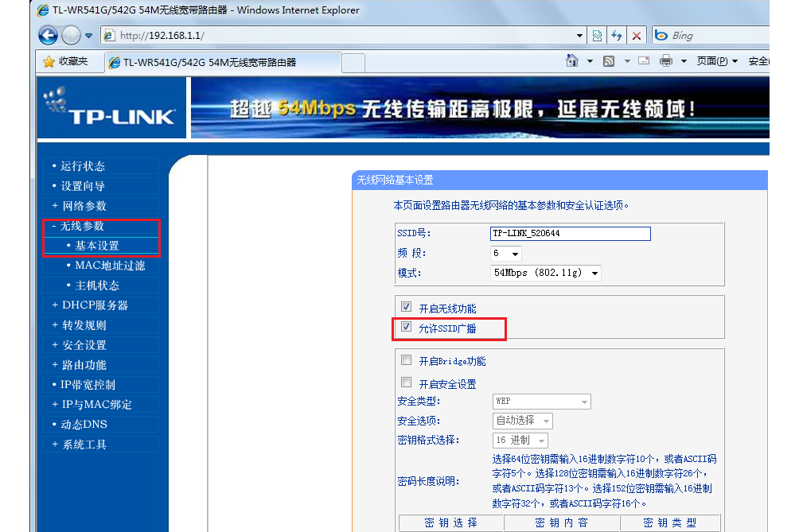Click the browser Back arrow button
This screenshot has height=532, width=799.
pyautogui.click(x=48, y=36)
